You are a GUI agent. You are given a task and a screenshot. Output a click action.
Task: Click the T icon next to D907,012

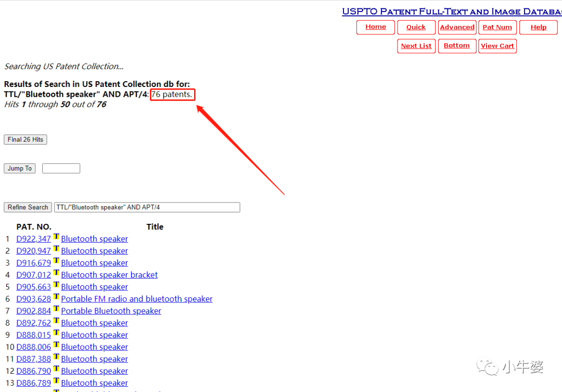(x=56, y=273)
